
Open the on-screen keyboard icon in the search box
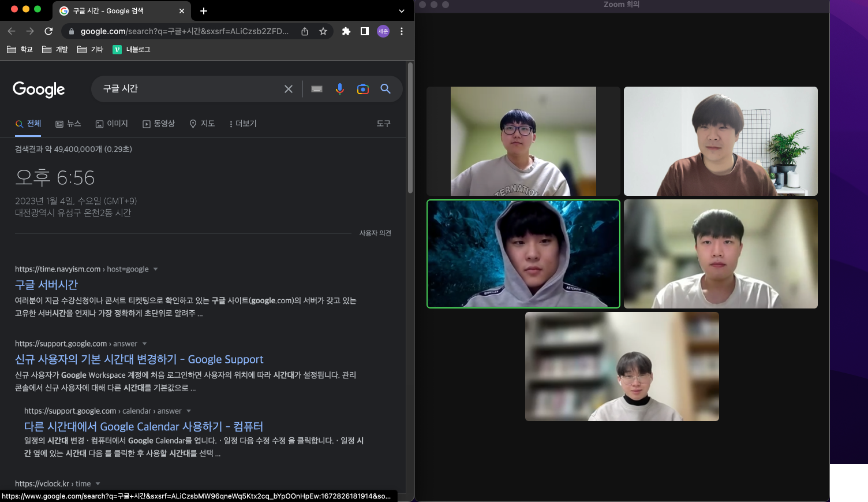point(317,89)
